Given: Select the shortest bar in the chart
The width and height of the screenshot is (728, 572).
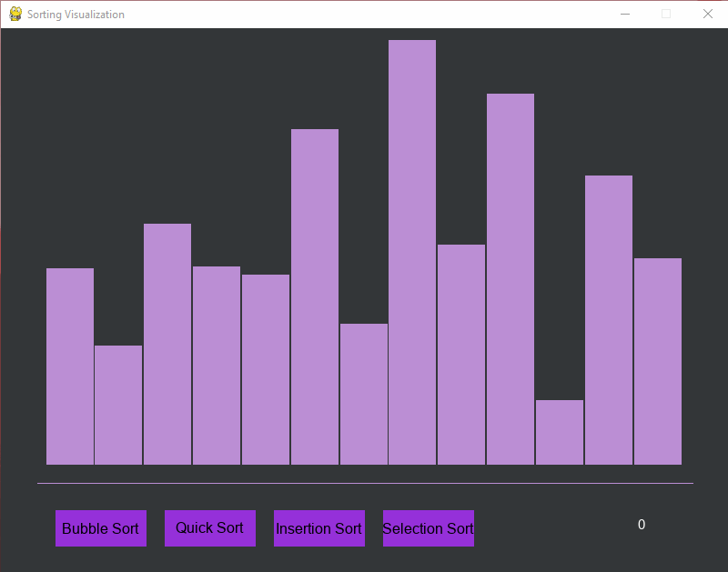Looking at the screenshot, I should click(560, 432).
